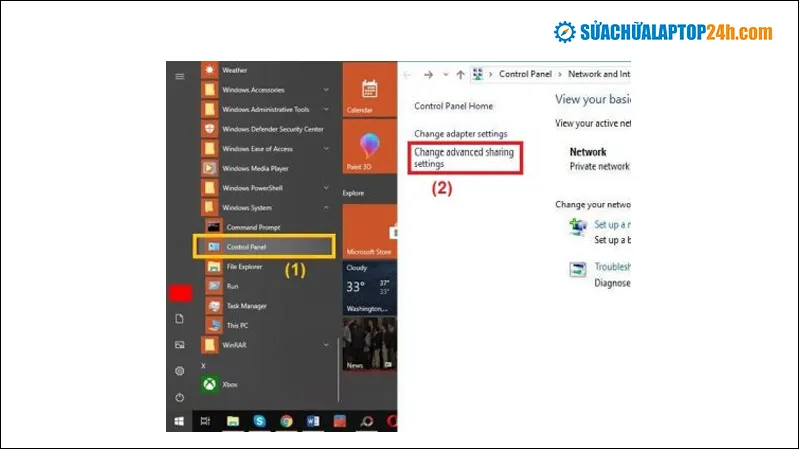Go up one level in Control Panel
Image resolution: width=800 pixels, height=450 pixels.
tap(460, 74)
